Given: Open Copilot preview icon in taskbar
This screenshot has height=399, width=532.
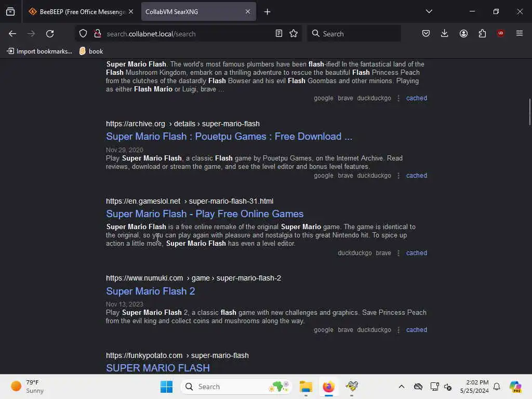Looking at the screenshot, I should point(515,387).
